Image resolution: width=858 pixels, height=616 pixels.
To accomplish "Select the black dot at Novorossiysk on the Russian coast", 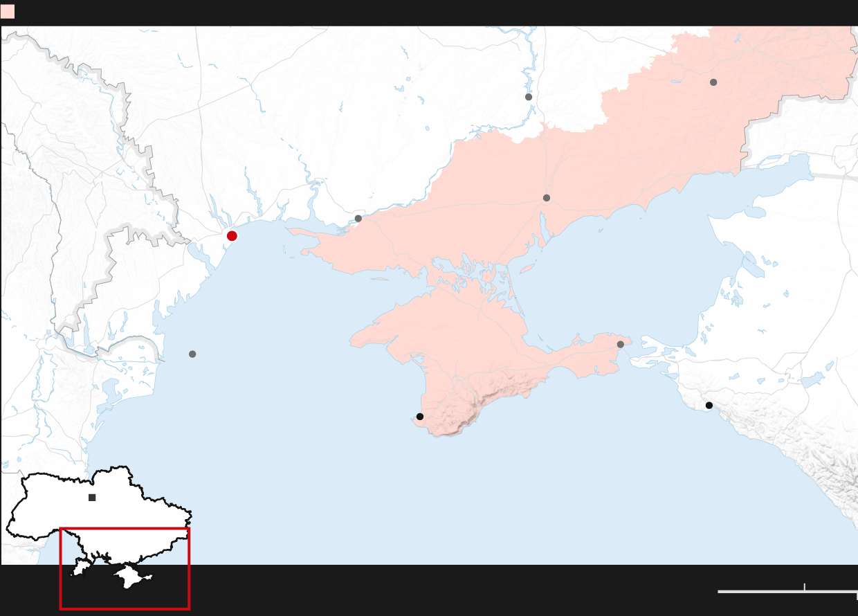I will [709, 406].
